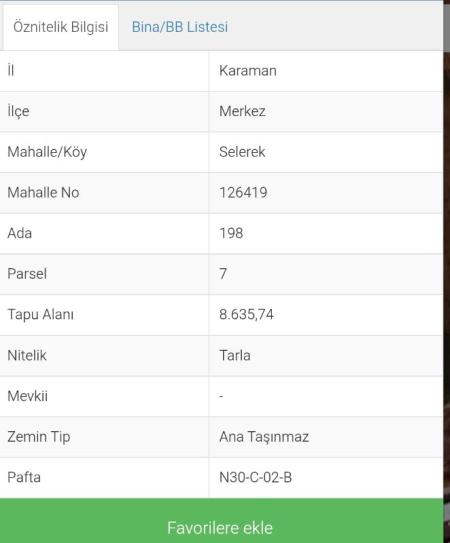Click the Nitelik value Tarla

(235, 356)
